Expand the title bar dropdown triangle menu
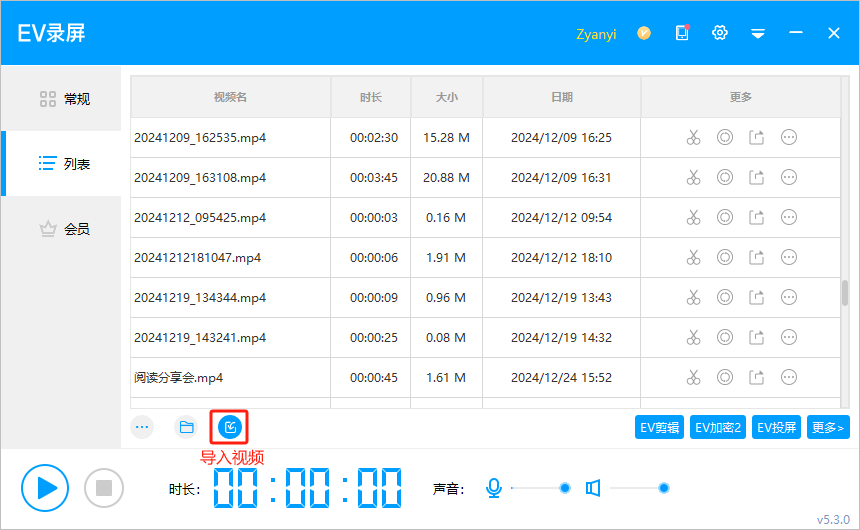 point(758,33)
